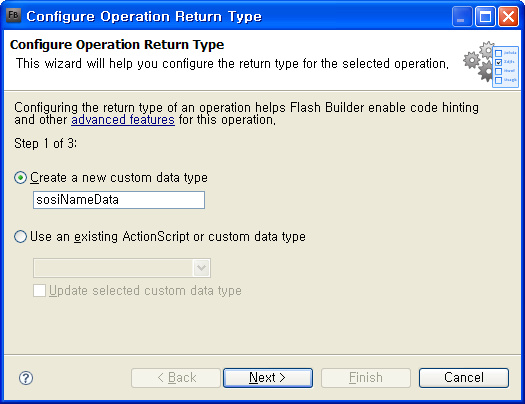Cancel the return type wizard

464,378
